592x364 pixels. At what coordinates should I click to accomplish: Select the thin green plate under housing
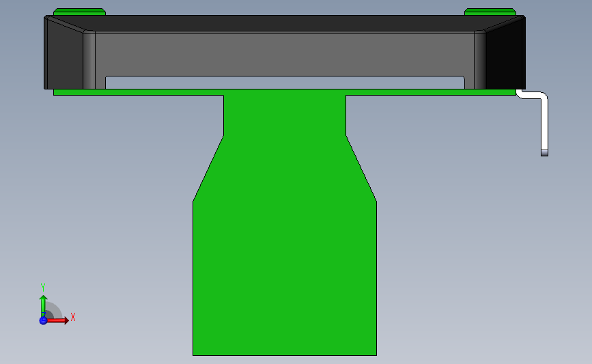pos(285,92)
